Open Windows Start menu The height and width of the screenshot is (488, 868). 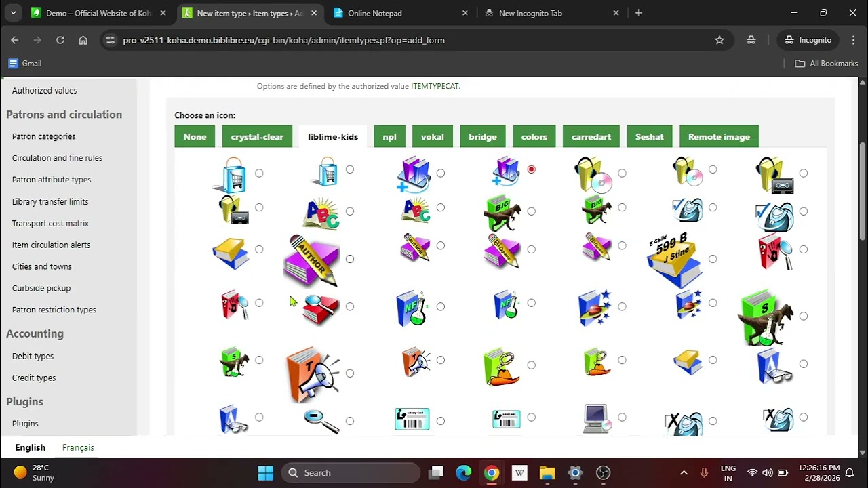coord(265,472)
